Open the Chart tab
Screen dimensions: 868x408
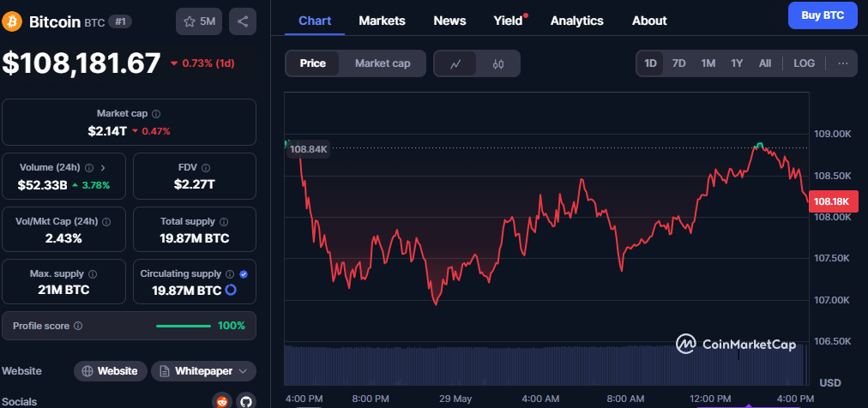pos(315,21)
